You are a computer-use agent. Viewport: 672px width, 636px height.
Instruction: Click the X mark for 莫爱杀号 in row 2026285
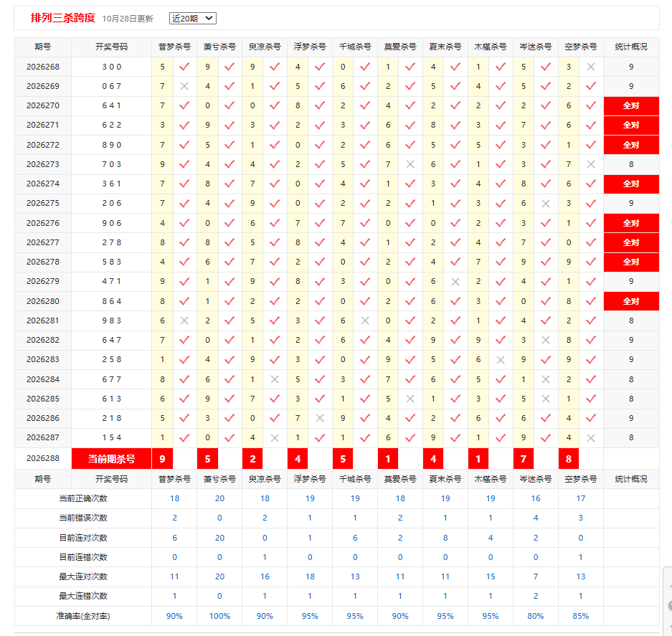click(410, 399)
